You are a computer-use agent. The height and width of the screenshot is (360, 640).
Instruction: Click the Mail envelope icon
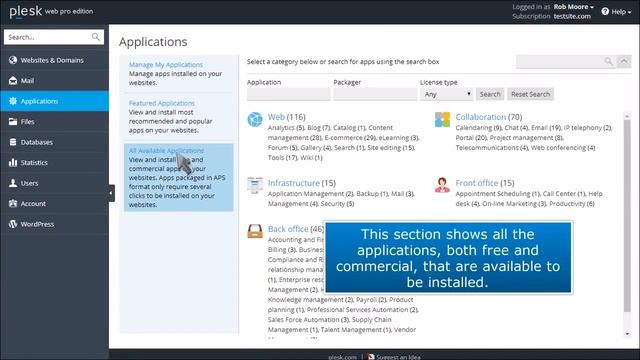coord(13,80)
